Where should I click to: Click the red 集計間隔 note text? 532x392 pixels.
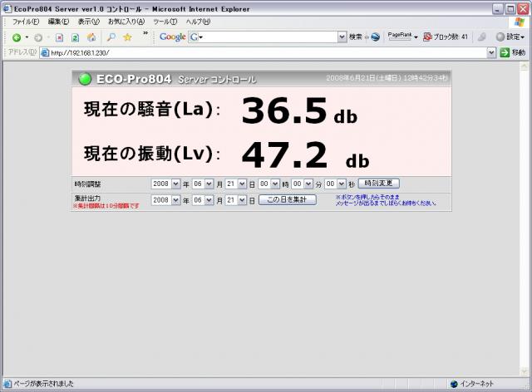[106, 206]
